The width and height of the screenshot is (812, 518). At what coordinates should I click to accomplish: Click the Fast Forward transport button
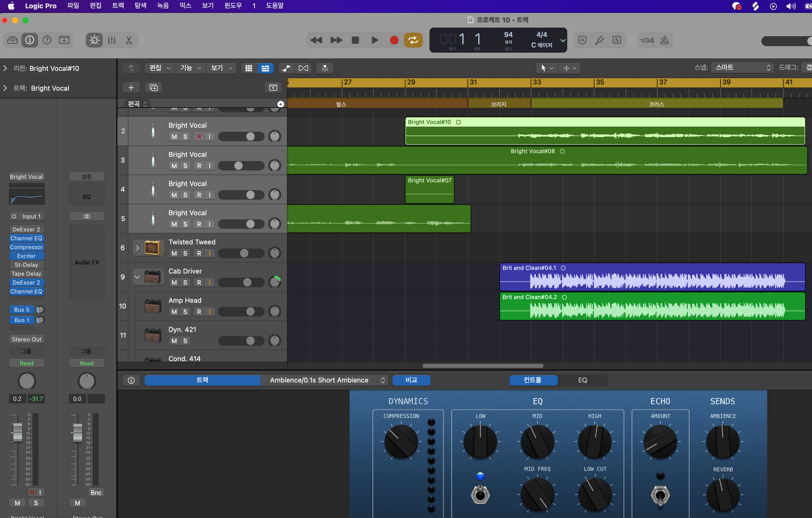point(336,40)
